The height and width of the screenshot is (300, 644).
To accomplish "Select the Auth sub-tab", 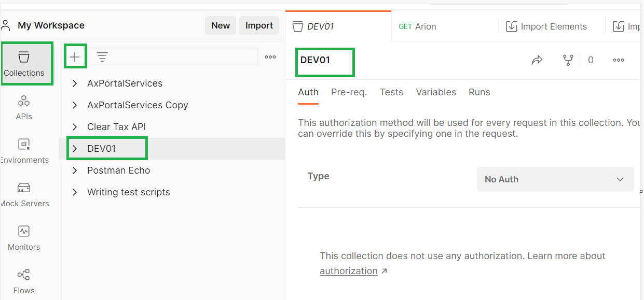I will pyautogui.click(x=308, y=92).
